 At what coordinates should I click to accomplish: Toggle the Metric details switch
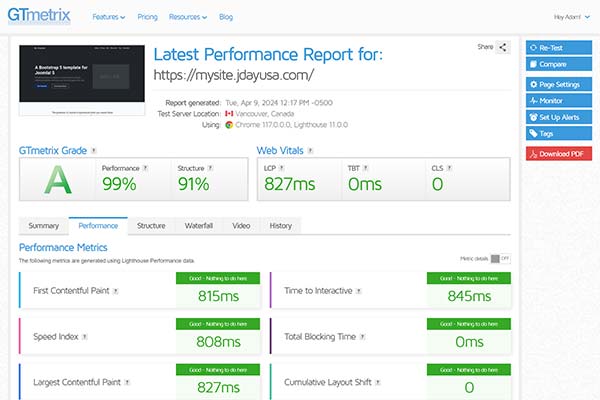coord(500,258)
